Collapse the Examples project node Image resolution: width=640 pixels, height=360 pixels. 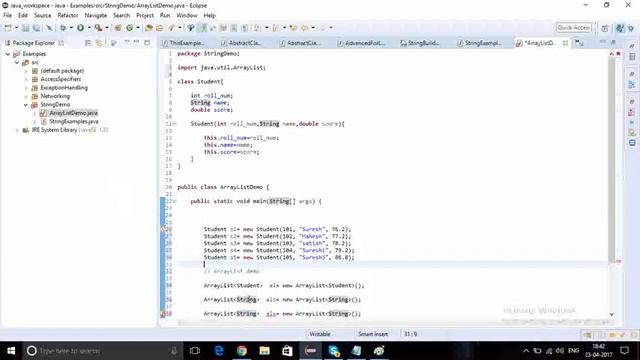(8, 54)
